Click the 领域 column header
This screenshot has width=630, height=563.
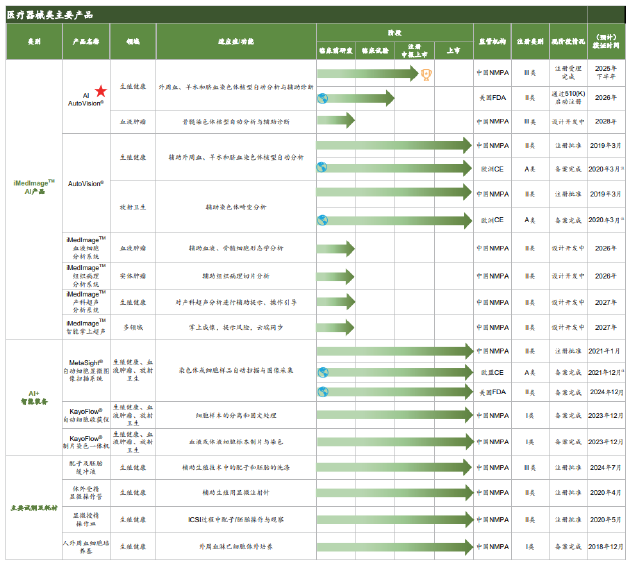pos(133,41)
